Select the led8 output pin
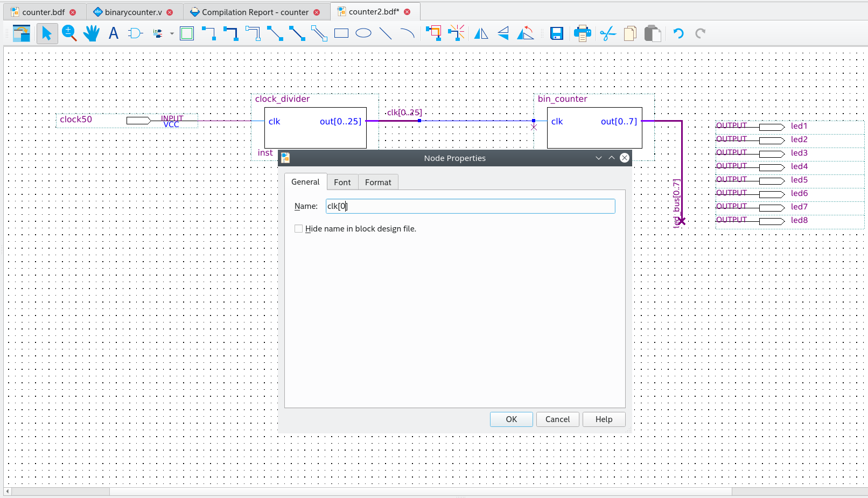This screenshot has width=868, height=498. [790, 221]
